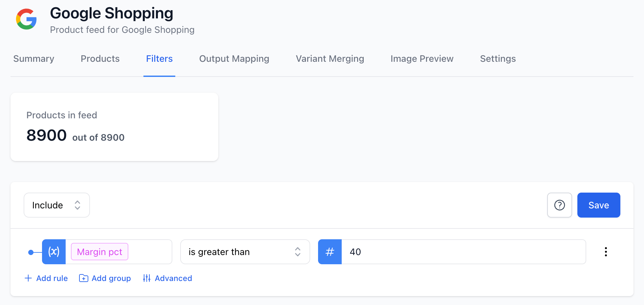The width and height of the screenshot is (644, 305).
Task: Open the help question mark icon
Action: (559, 205)
